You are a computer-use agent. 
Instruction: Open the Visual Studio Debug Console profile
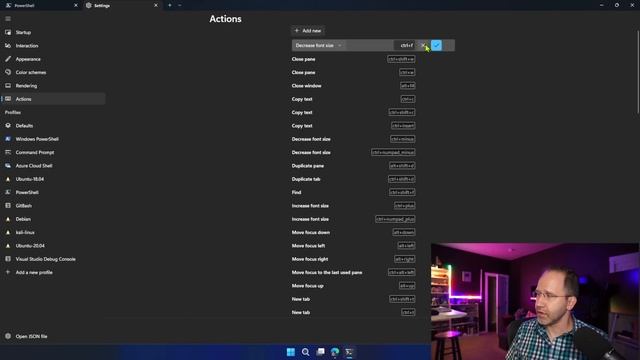53,259
